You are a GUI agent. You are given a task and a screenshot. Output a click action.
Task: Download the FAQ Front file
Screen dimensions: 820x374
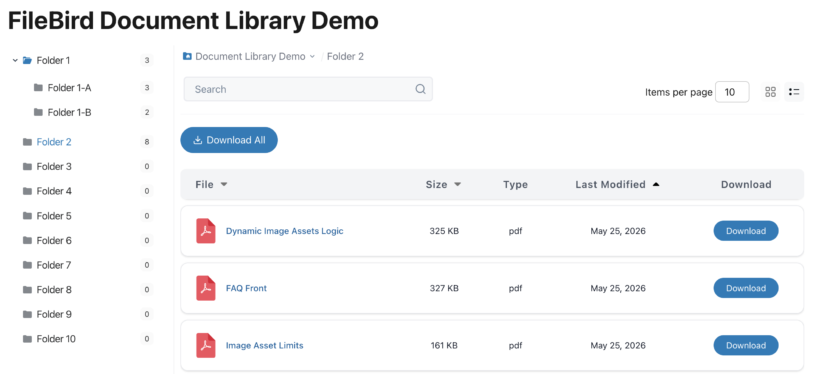(x=746, y=288)
